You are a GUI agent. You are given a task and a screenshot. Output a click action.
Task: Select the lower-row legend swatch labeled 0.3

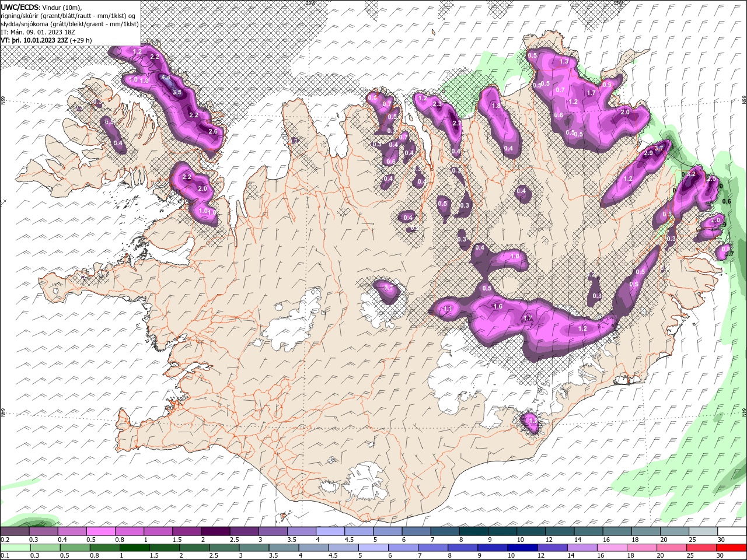pyautogui.click(x=46, y=548)
